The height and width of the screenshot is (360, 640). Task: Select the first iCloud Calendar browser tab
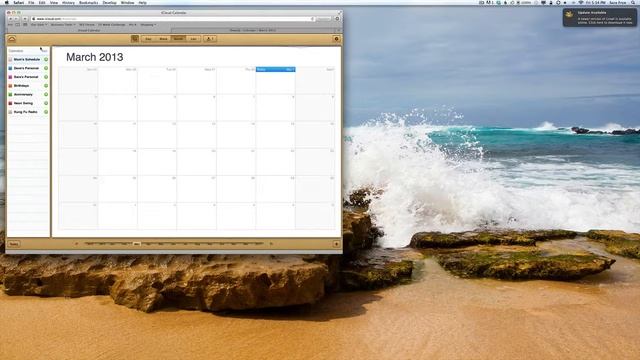[89, 30]
